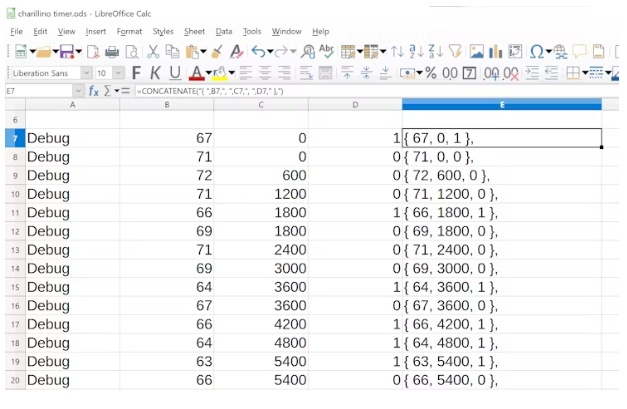Insert a chart using the chart icon
The image size is (627, 409).
[495, 51]
